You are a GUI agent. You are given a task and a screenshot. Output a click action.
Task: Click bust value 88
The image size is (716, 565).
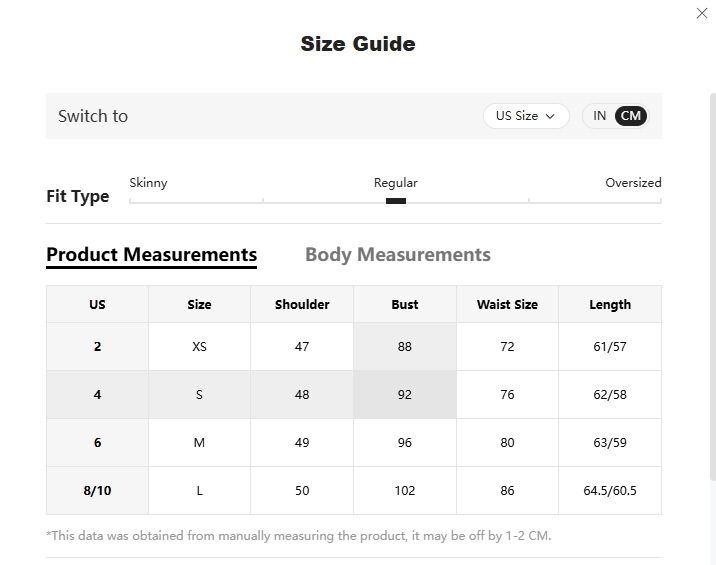pyautogui.click(x=405, y=347)
